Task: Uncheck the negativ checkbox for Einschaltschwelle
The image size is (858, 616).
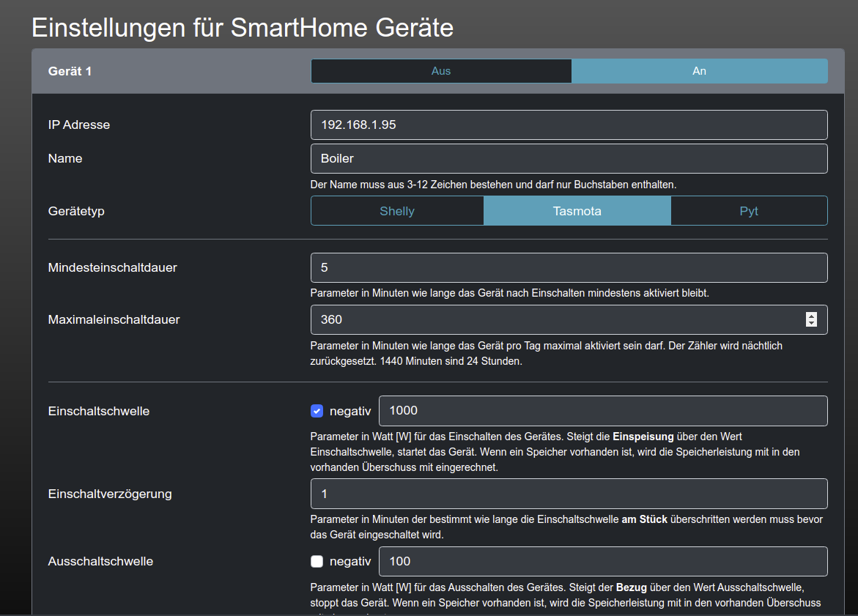Action: pyautogui.click(x=317, y=411)
